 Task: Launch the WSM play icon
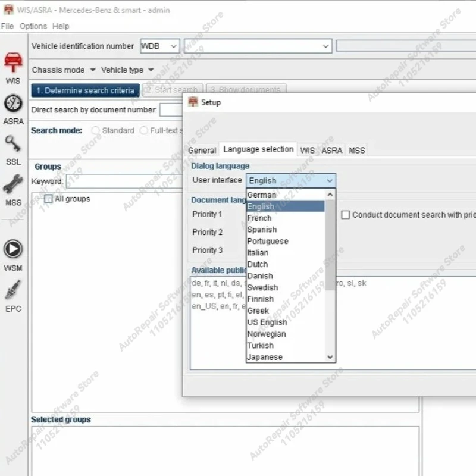pyautogui.click(x=13, y=249)
